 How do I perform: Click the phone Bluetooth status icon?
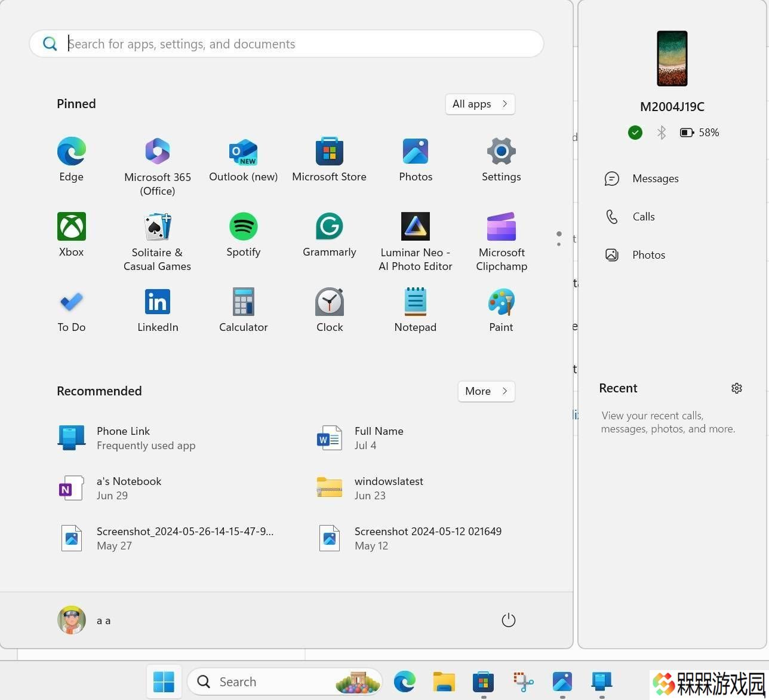pos(662,133)
